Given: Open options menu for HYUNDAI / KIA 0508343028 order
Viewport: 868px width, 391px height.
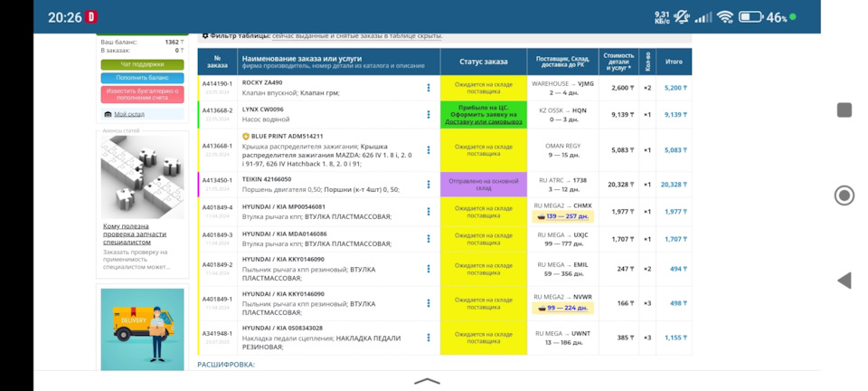Looking at the screenshot, I should pos(429,338).
